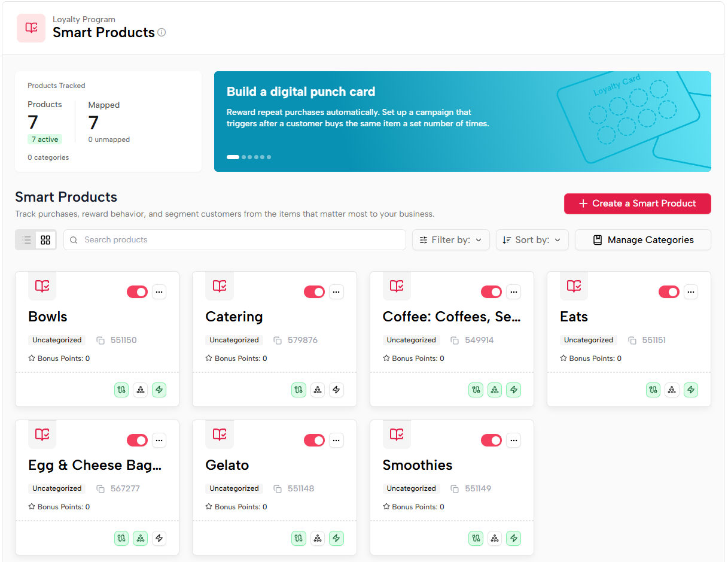The image size is (728, 562).
Task: Click the Uncategorized tag on Eats card
Action: 589,340
